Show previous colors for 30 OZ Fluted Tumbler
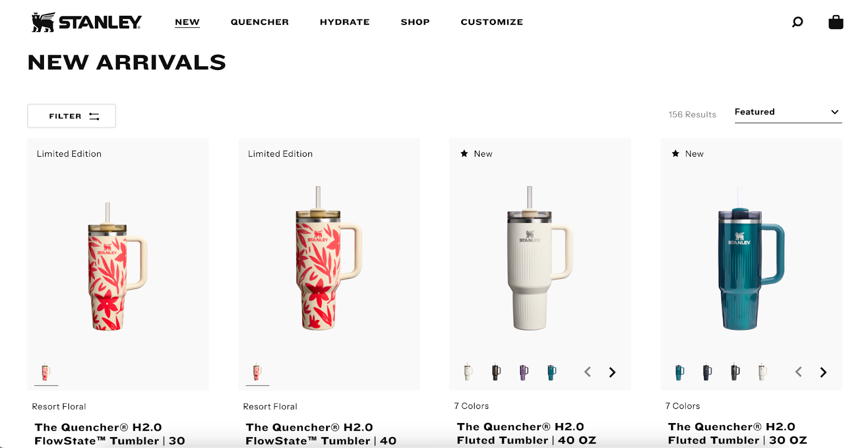 coord(799,372)
